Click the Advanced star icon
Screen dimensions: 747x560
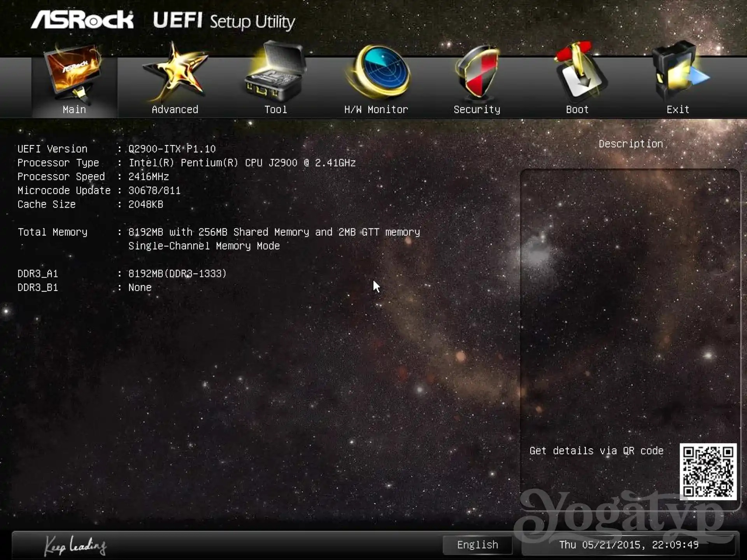175,73
